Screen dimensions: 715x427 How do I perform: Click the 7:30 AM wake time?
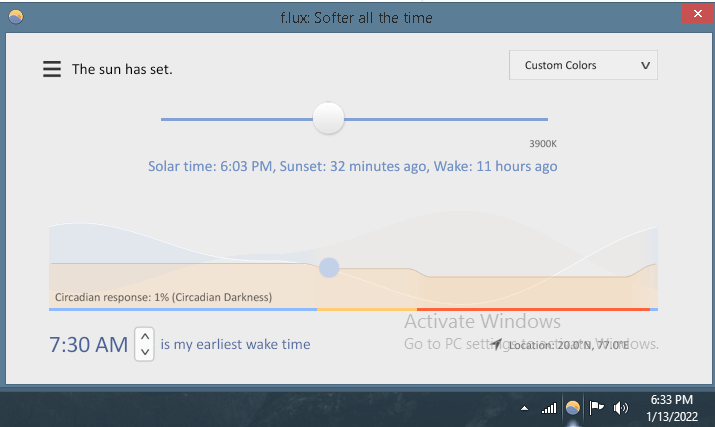(88, 344)
